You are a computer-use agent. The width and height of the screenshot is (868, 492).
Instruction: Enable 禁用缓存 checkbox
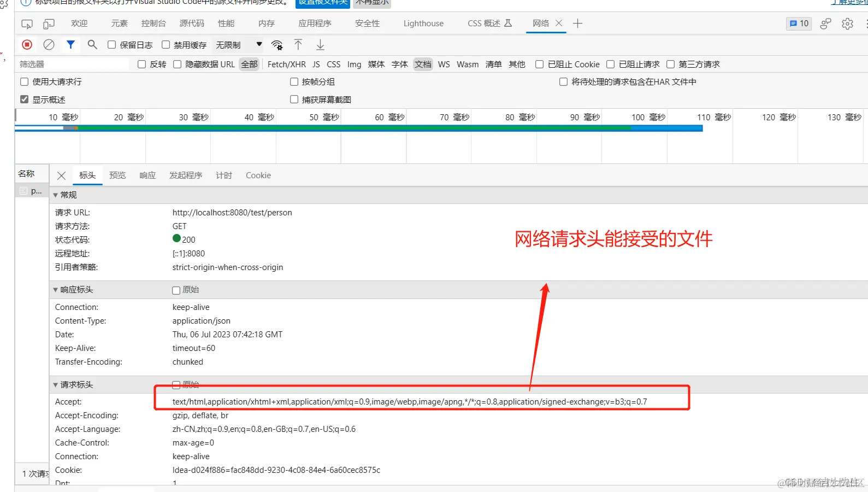166,45
